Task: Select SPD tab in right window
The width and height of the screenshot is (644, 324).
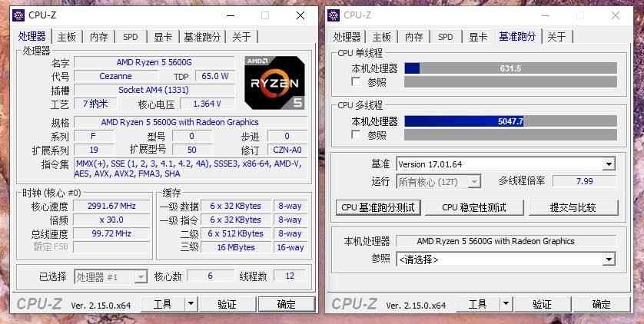Action: 445,37
